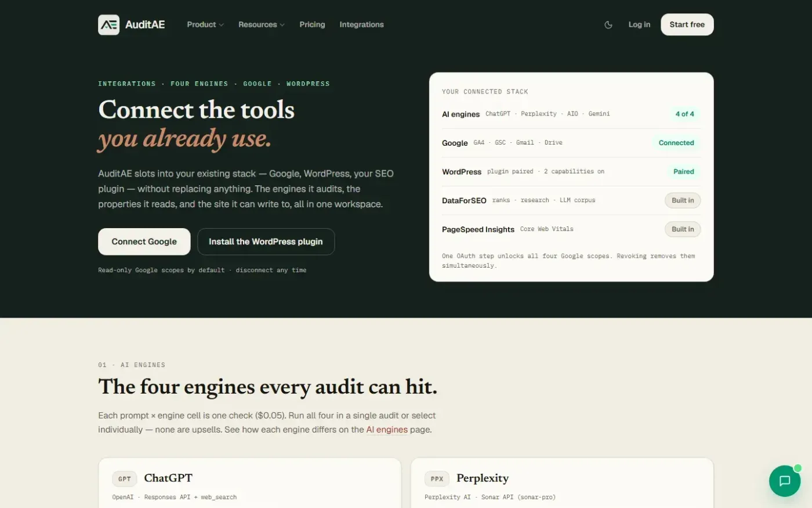The height and width of the screenshot is (508, 812).
Task: Open the chat widget icon
Action: tap(785, 481)
